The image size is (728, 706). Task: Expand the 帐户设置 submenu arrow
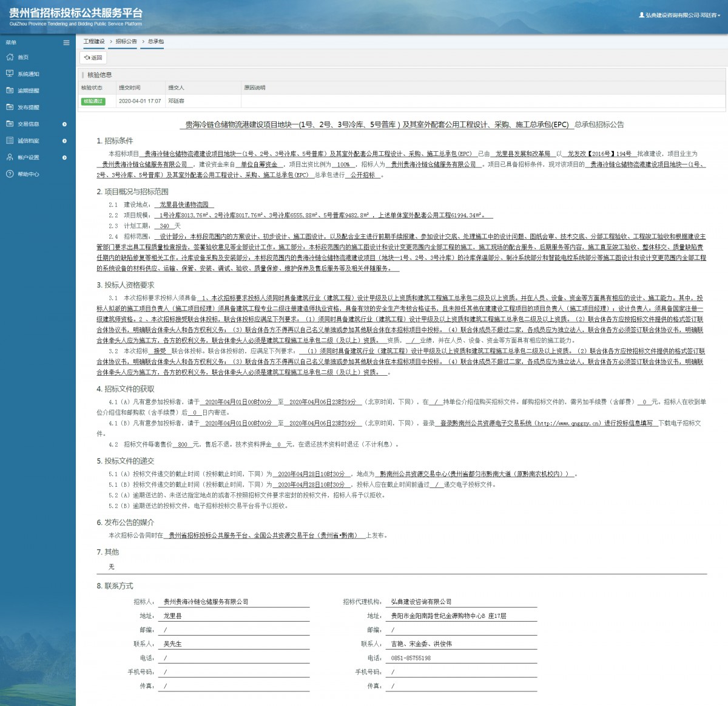(x=64, y=157)
